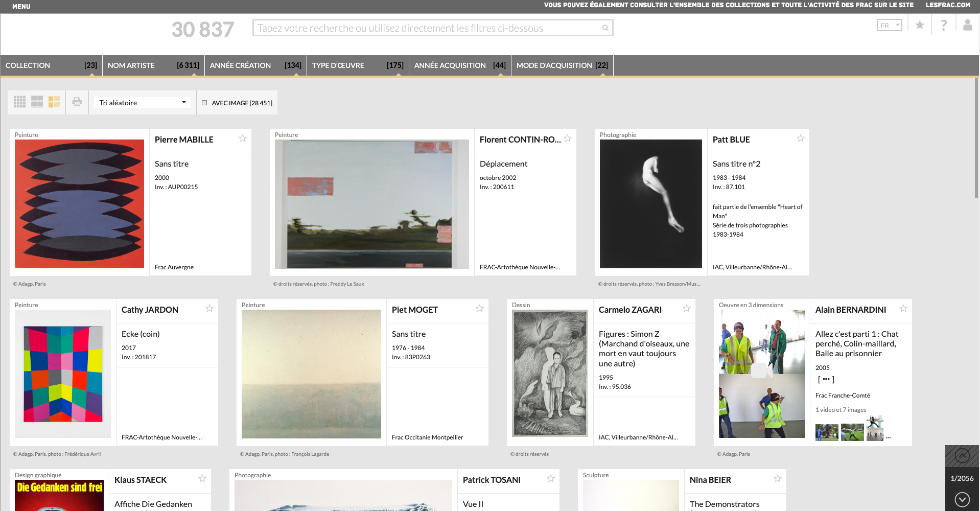The image size is (980, 511).
Task: Enable the AVEC IMAGE checkbox
Action: [204, 103]
